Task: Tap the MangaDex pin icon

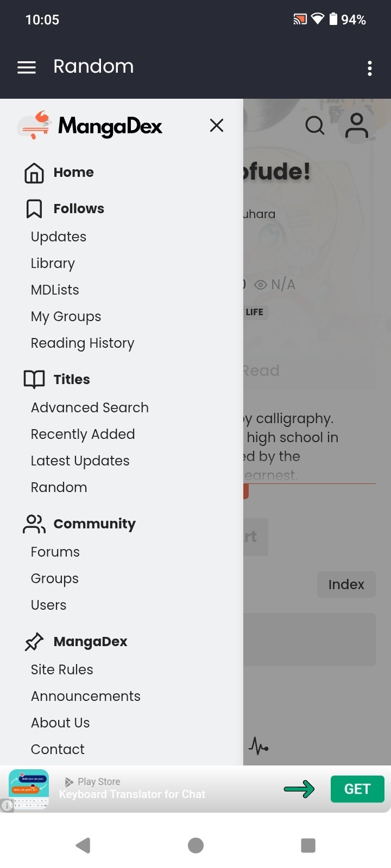Action: coord(34,642)
